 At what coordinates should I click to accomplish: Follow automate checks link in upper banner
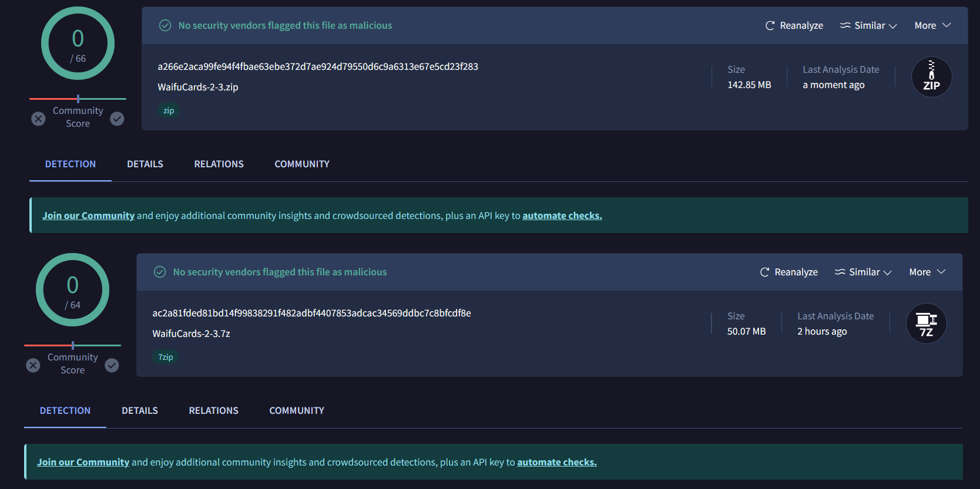[562, 215]
